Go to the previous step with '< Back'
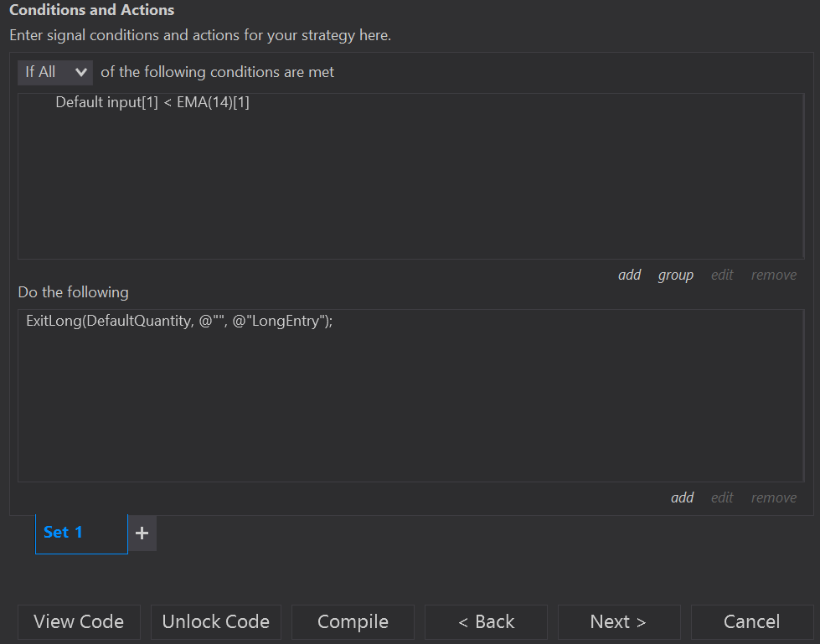This screenshot has height=644, width=820. coord(486,622)
